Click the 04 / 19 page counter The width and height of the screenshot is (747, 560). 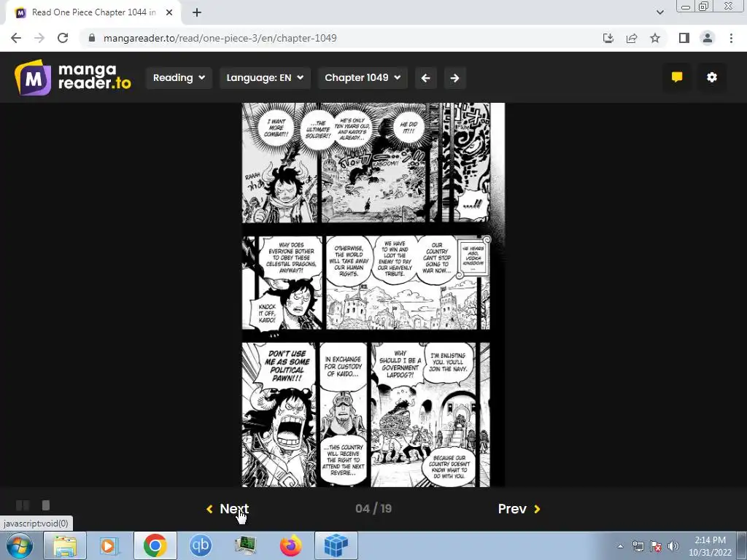373,508
